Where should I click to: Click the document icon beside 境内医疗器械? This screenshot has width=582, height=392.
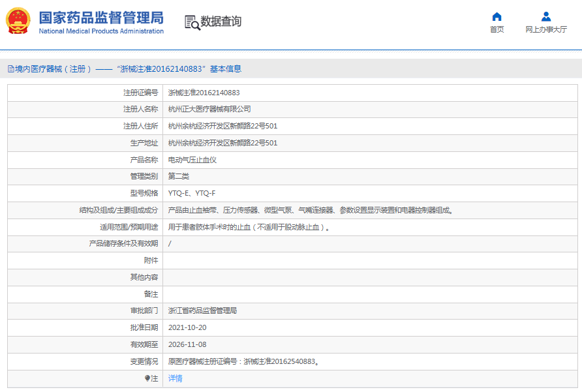point(10,68)
